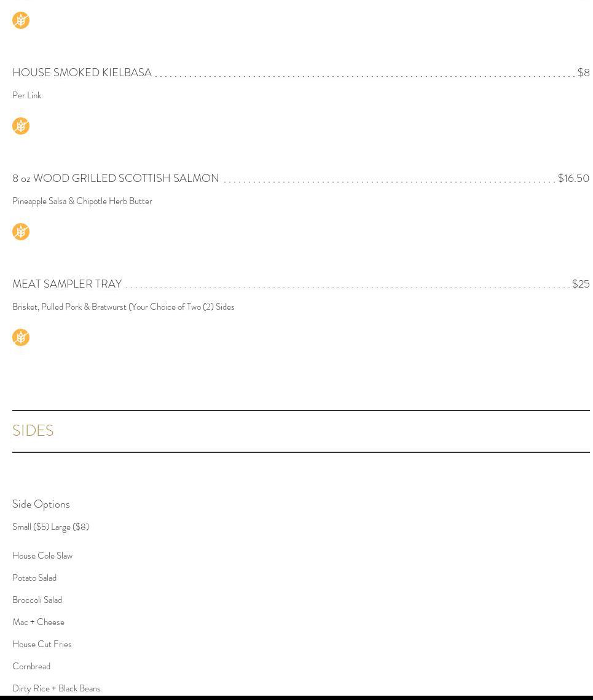Click the $25 sampler tray price
593x700 pixels.
[581, 284]
